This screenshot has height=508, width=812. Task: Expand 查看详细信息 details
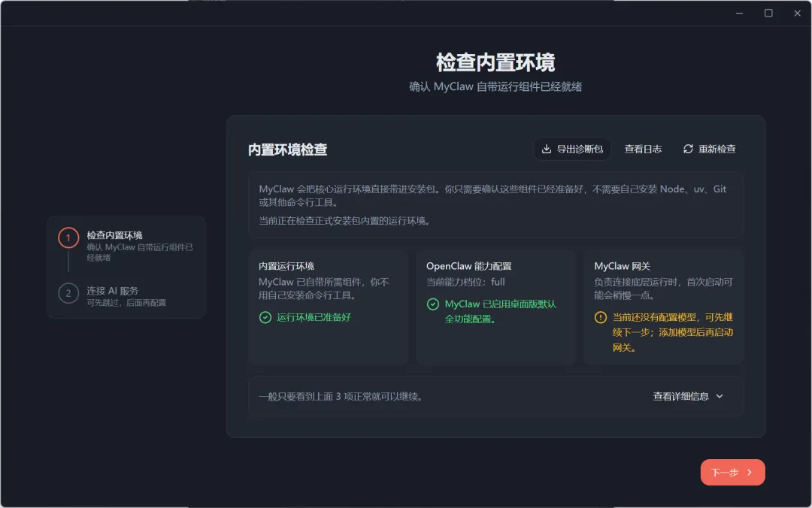pos(688,396)
